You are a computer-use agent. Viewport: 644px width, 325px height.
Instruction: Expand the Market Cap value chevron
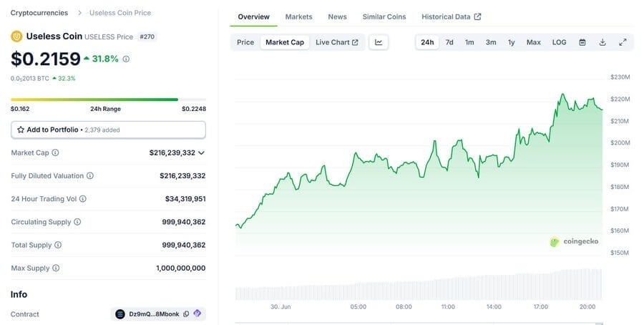click(201, 152)
